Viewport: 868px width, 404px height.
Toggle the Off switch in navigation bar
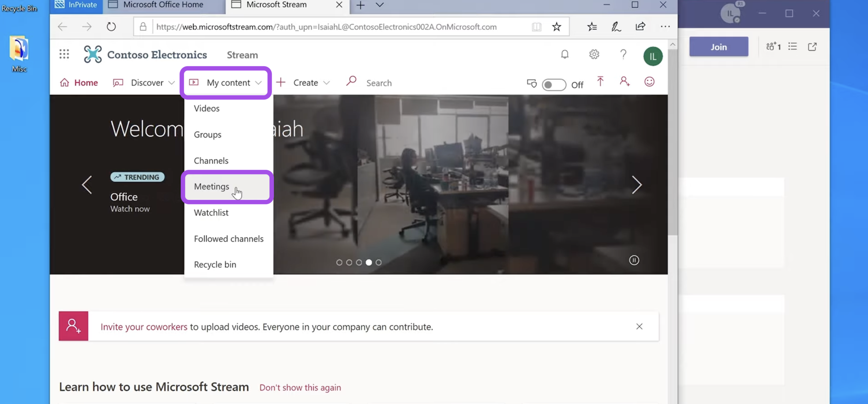[554, 84]
